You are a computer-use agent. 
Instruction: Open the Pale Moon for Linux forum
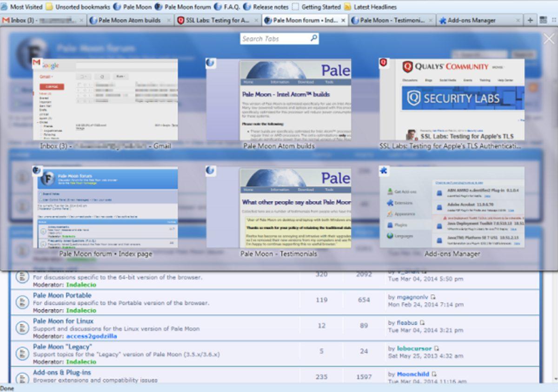pos(63,321)
